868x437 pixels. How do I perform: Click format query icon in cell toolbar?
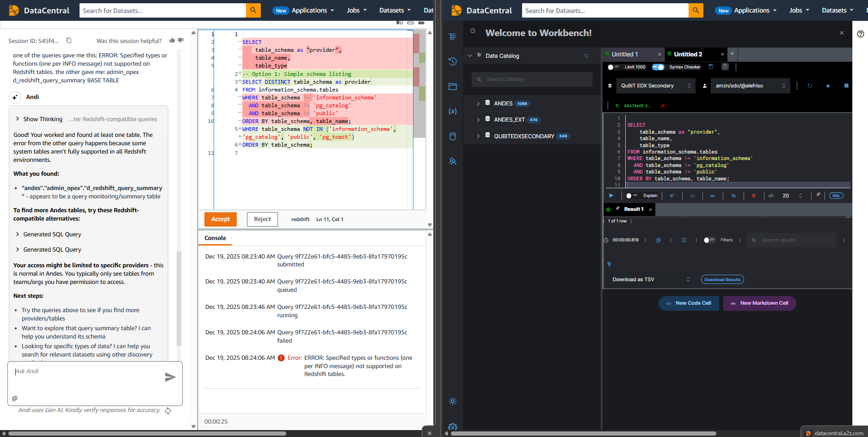[672, 196]
